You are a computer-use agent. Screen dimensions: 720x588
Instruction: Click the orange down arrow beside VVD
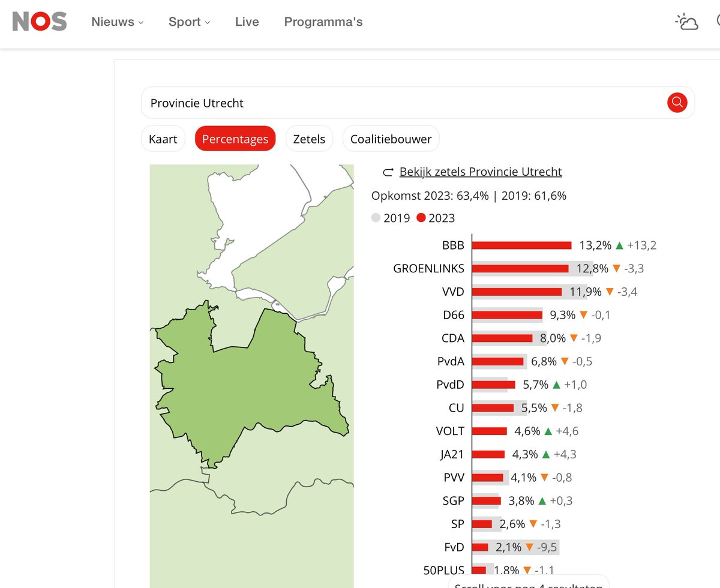click(x=610, y=292)
